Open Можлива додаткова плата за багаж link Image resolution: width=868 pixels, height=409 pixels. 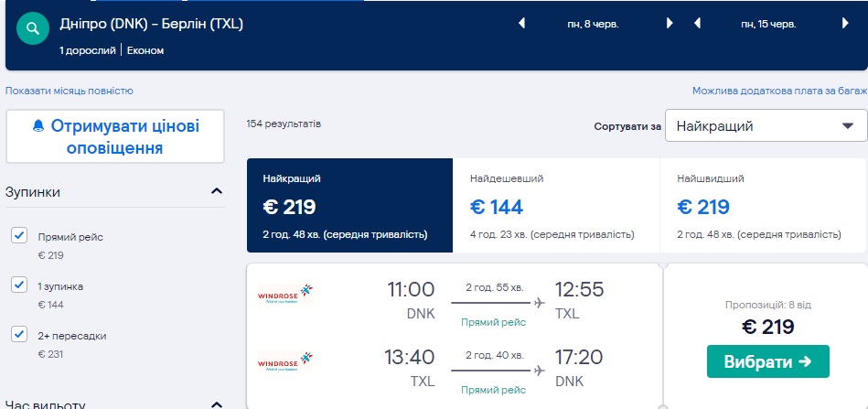(779, 91)
